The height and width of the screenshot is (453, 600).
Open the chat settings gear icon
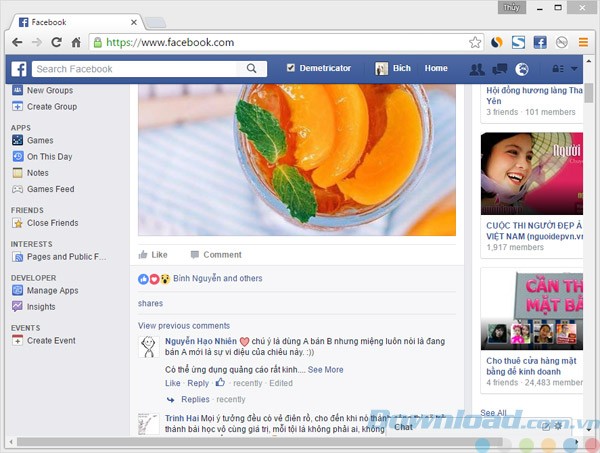click(558, 426)
